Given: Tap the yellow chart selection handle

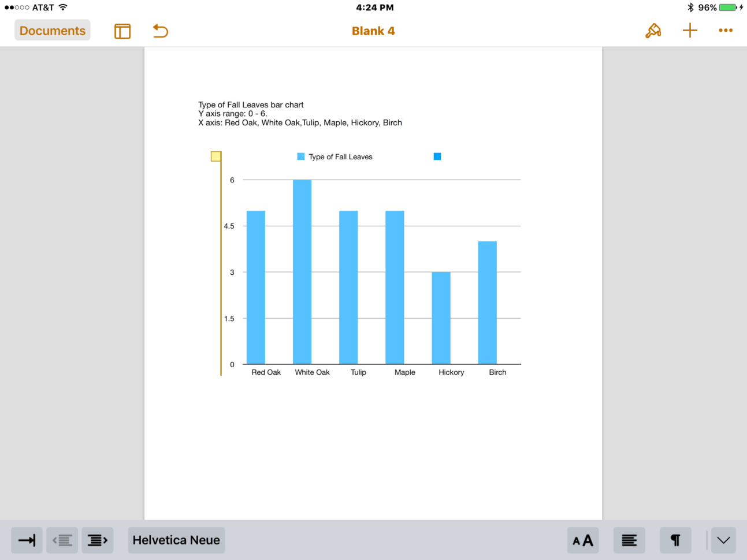Looking at the screenshot, I should coord(216,155).
